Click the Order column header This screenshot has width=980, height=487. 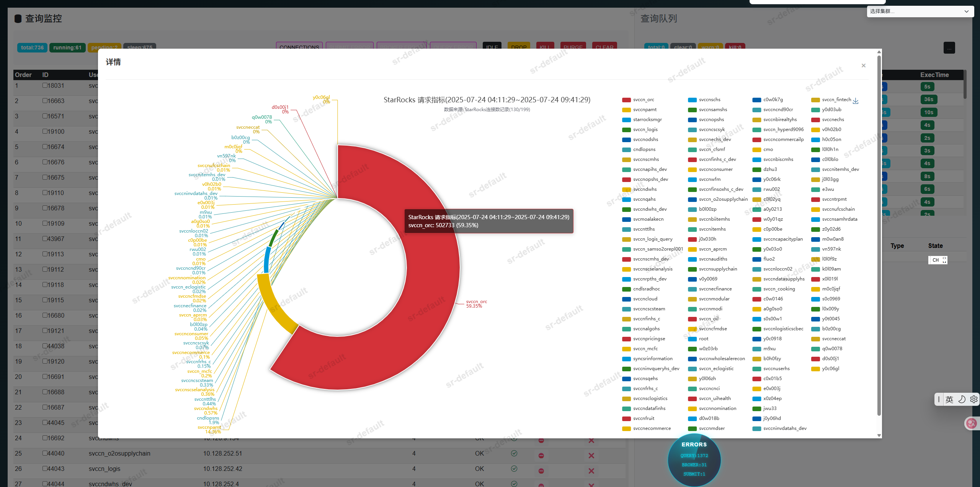23,75
